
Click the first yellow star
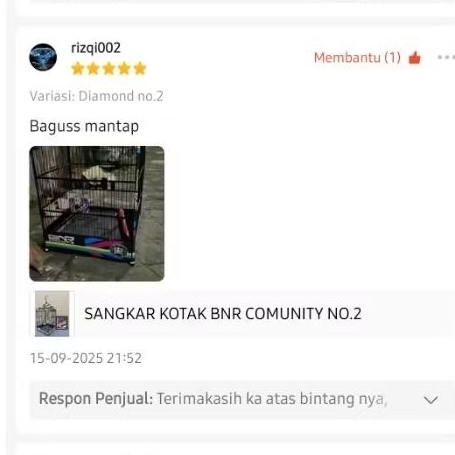[x=78, y=68]
